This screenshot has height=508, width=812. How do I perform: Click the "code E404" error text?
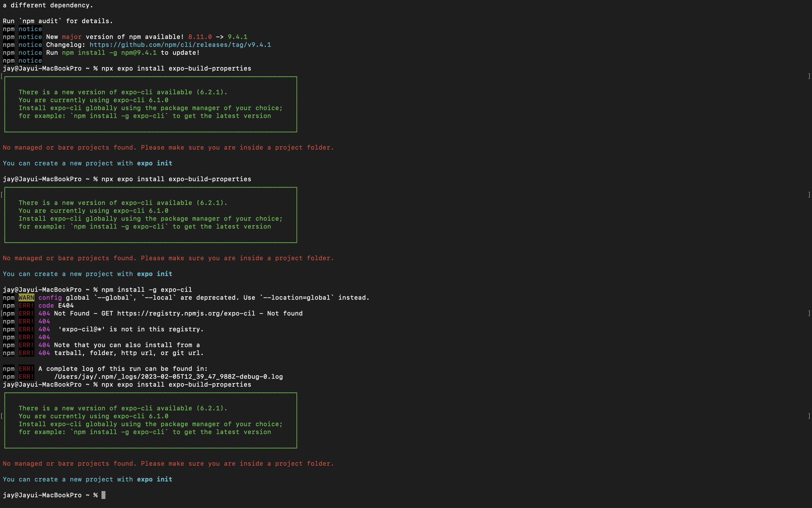tap(56, 306)
